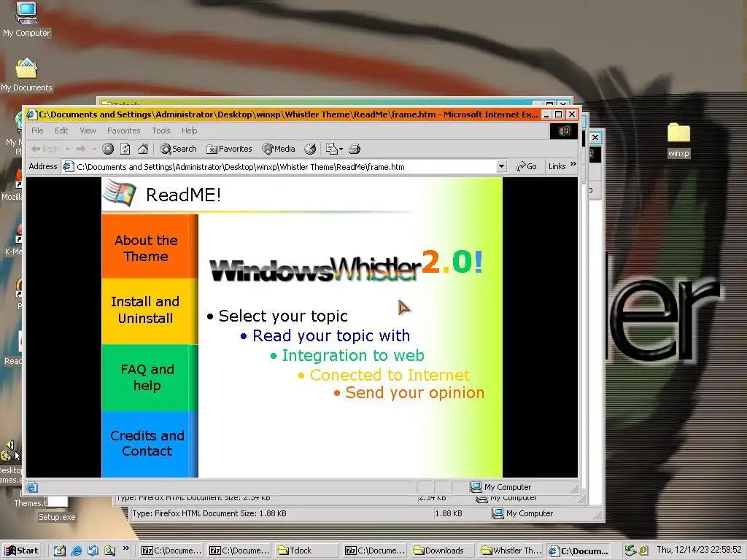The image size is (747, 560).
Task: Click the History toolbar icon
Action: click(x=310, y=149)
